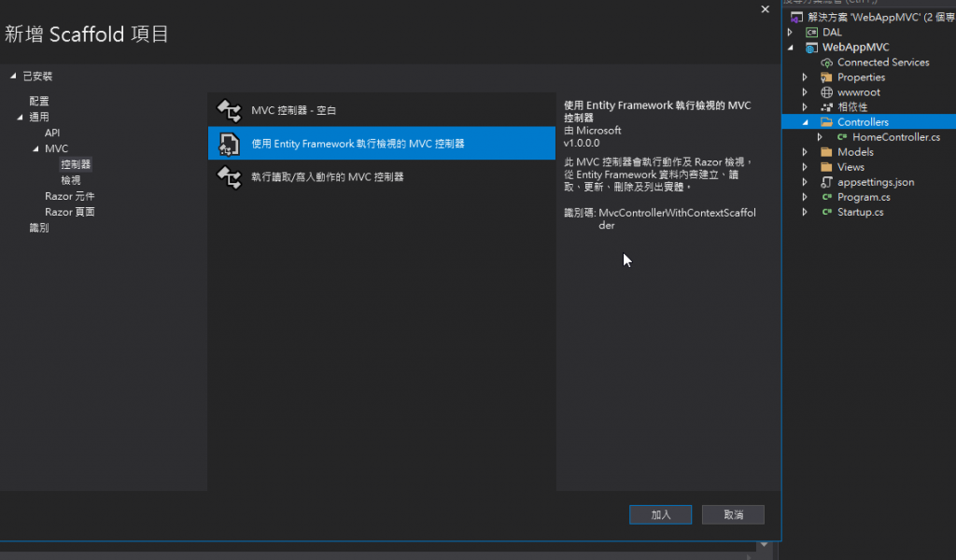Click the Controllers folder icon
Viewport: 956px width, 560px height.
tap(827, 122)
